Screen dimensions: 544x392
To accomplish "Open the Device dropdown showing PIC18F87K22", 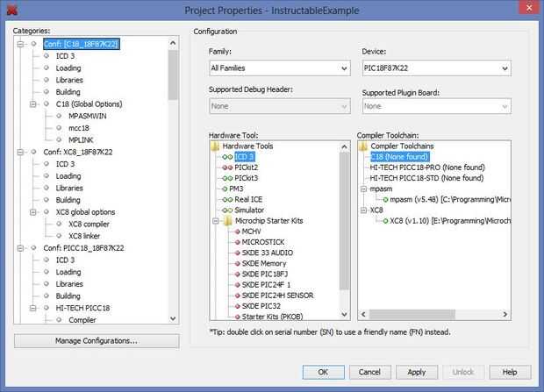I will [x=436, y=68].
